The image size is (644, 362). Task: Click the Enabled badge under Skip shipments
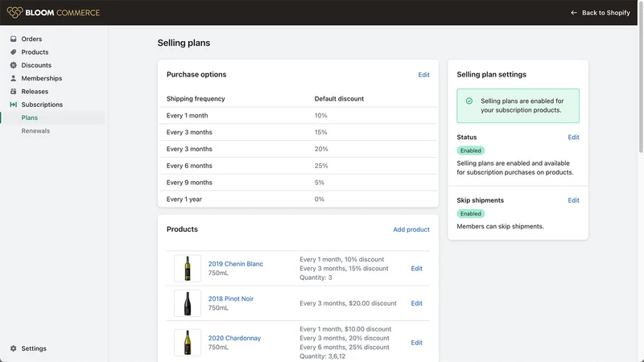click(x=471, y=214)
